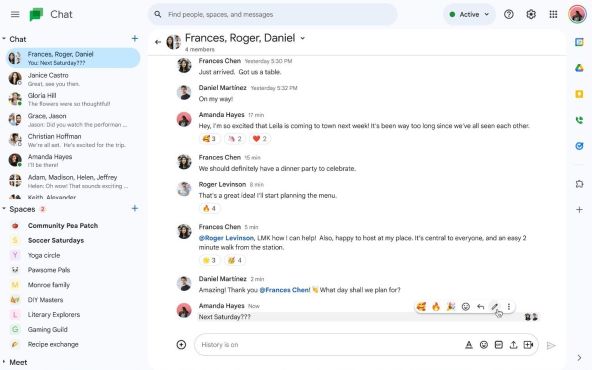Collapse the Spaces section
Image resolution: width=592 pixels, height=370 pixels.
(4, 209)
